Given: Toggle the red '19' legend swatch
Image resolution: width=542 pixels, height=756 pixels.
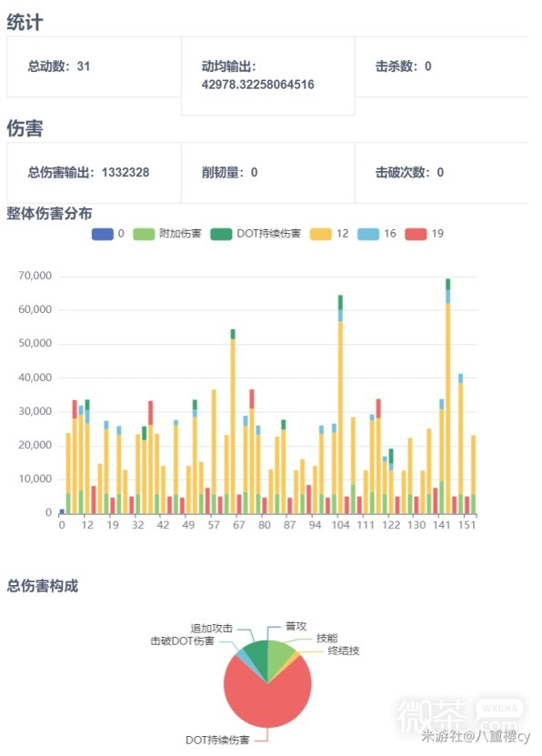Looking at the screenshot, I should coord(416,234).
